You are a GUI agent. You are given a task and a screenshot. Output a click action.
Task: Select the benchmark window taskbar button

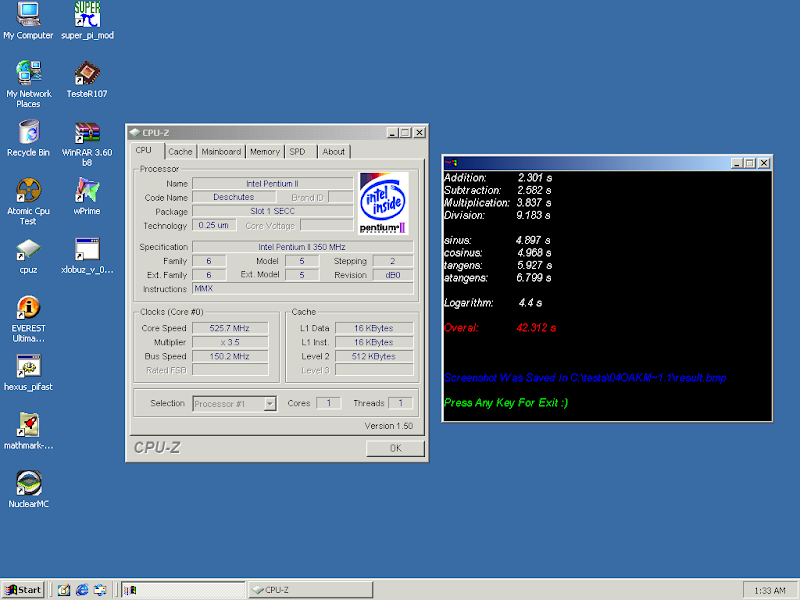(183, 590)
